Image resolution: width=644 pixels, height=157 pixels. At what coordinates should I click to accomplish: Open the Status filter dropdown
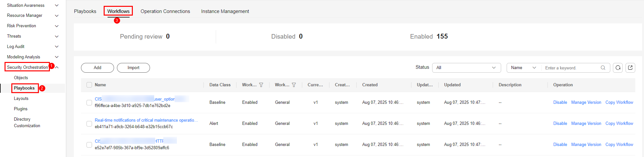coord(466,68)
